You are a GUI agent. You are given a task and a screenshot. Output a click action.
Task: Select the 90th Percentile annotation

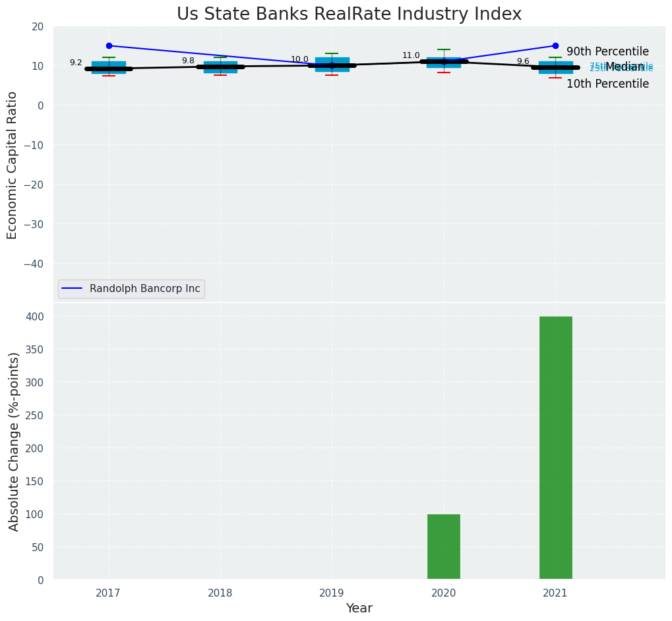pyautogui.click(x=607, y=52)
